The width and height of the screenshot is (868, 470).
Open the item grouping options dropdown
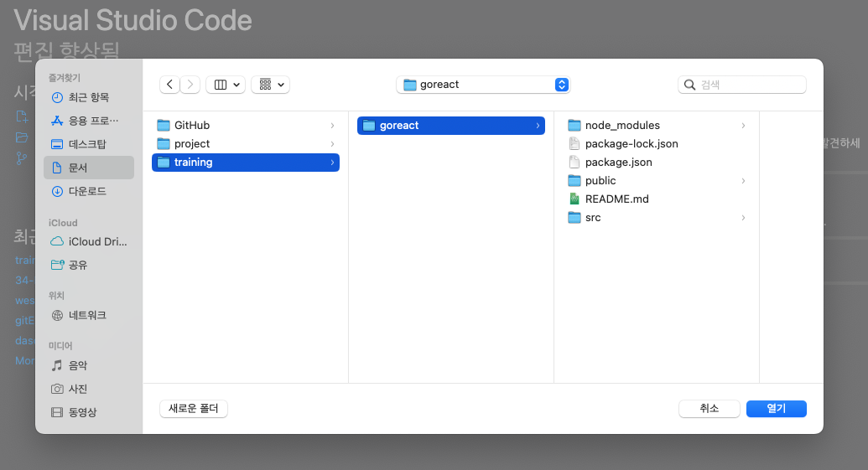(x=271, y=85)
